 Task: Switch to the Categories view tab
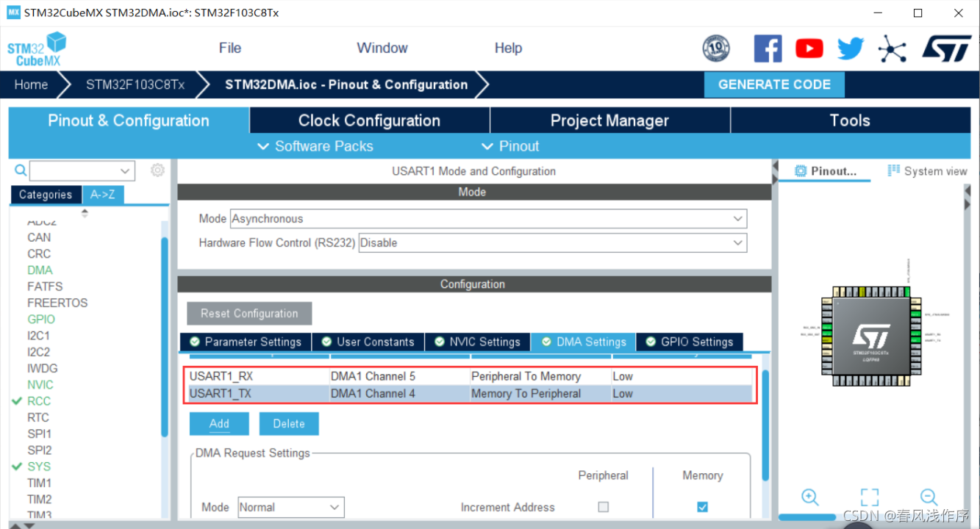click(x=46, y=195)
